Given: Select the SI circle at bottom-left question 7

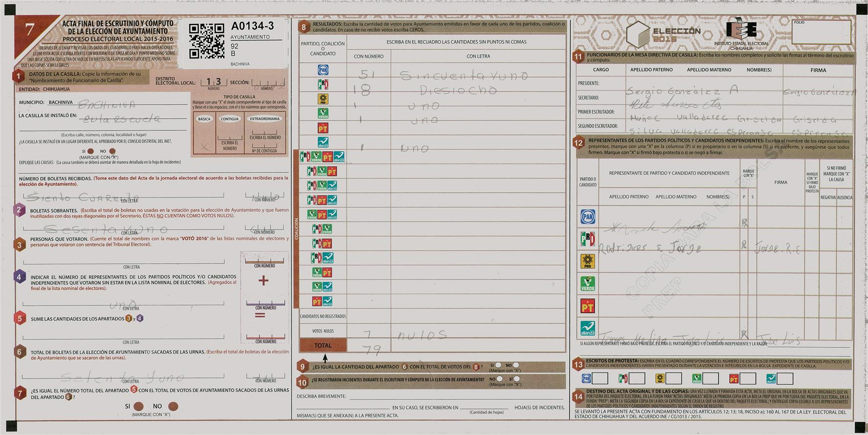Looking at the screenshot, I should tap(138, 406).
